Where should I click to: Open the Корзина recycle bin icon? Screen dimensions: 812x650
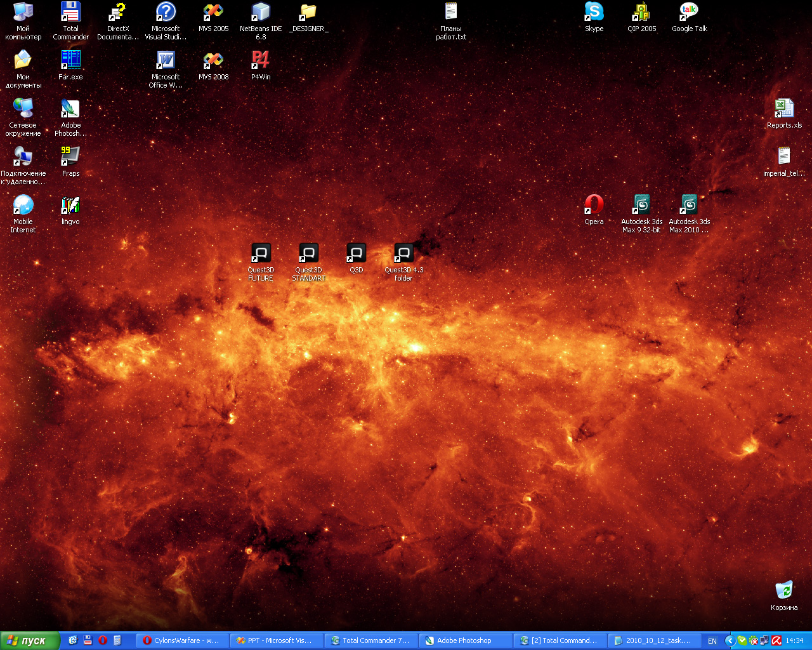point(784,596)
